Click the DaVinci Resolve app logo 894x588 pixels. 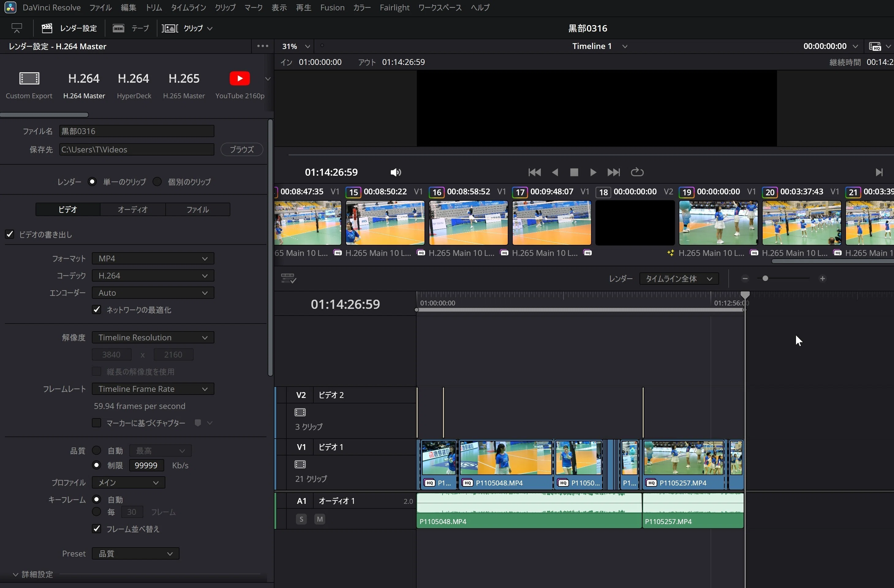(x=10, y=8)
